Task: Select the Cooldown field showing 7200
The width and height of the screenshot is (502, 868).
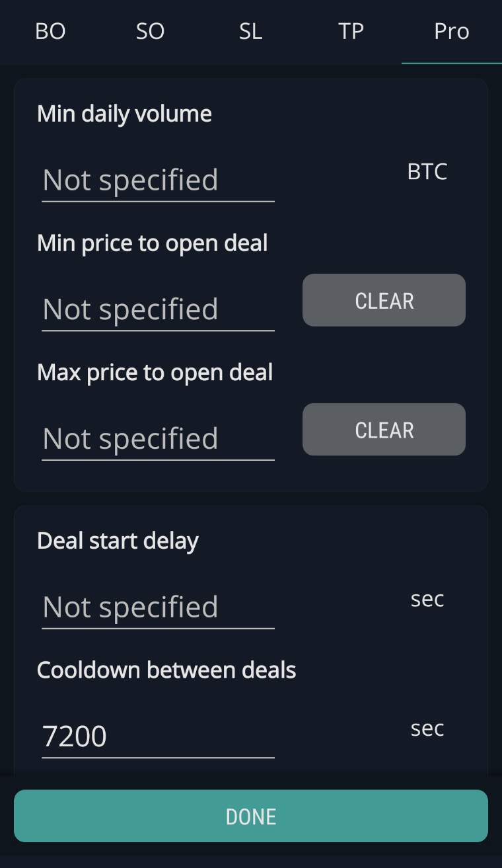Action: point(159,735)
